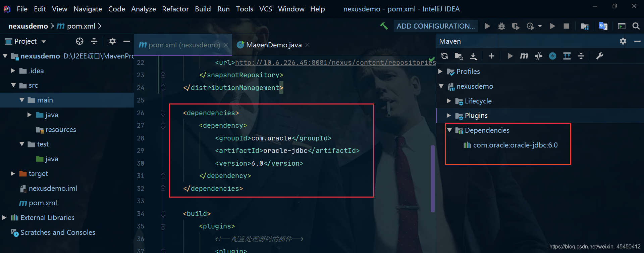Collapse the test folder
644x253 pixels.
(x=22, y=144)
